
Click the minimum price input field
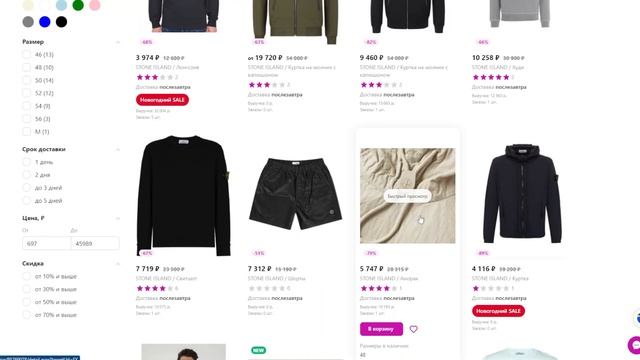(46, 243)
